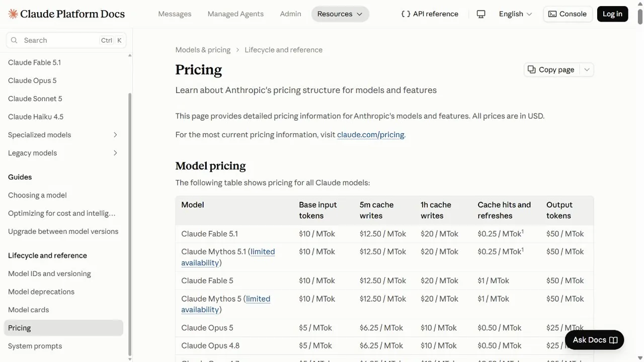Click the magnifier icon in the search box
Image resolution: width=644 pixels, height=362 pixels.
(14, 40)
